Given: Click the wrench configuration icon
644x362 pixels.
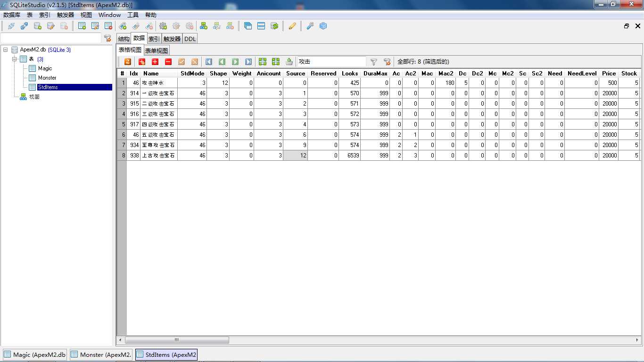Looking at the screenshot, I should coord(310,26).
